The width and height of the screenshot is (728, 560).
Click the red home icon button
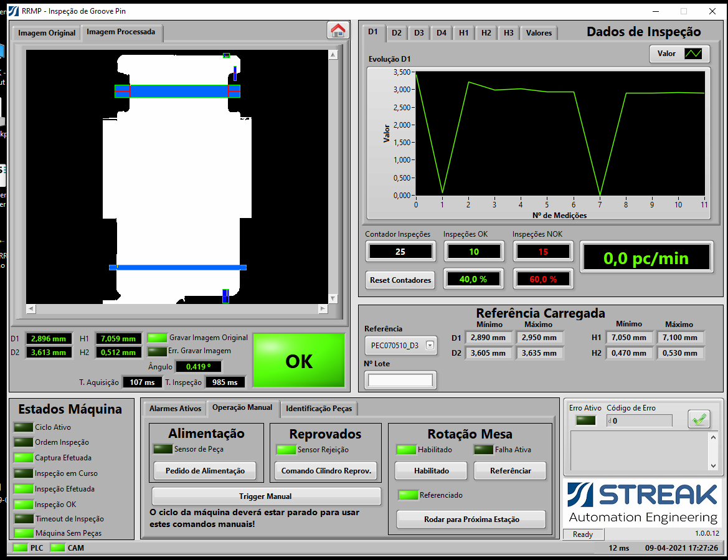pos(338,30)
